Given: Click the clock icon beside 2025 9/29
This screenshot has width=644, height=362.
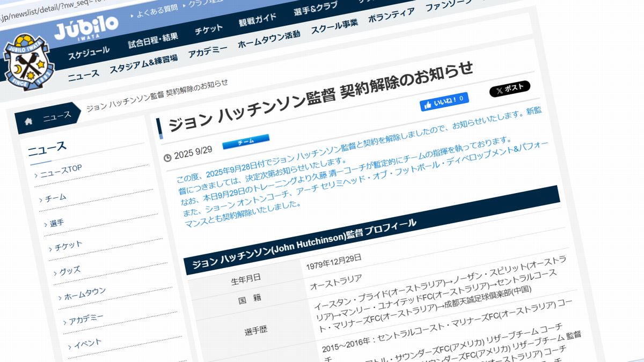Looking at the screenshot, I should click(167, 158).
